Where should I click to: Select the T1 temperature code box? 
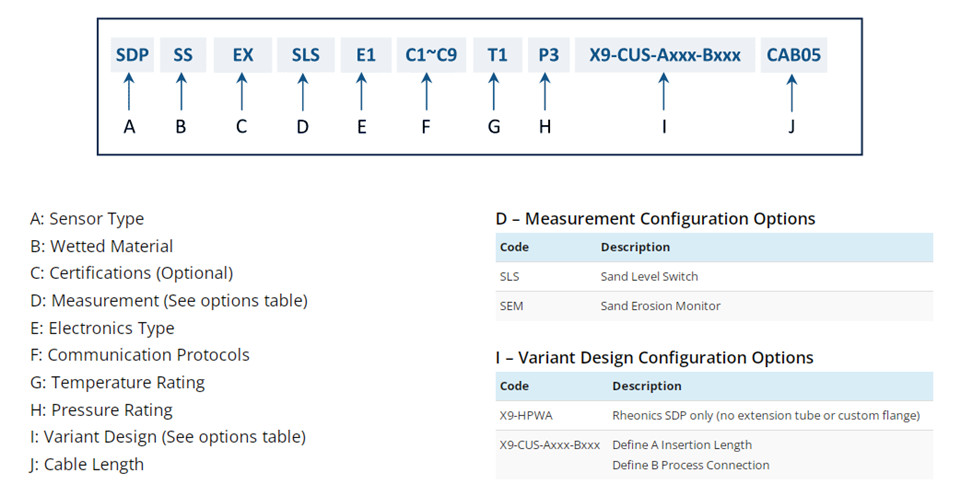[497, 55]
